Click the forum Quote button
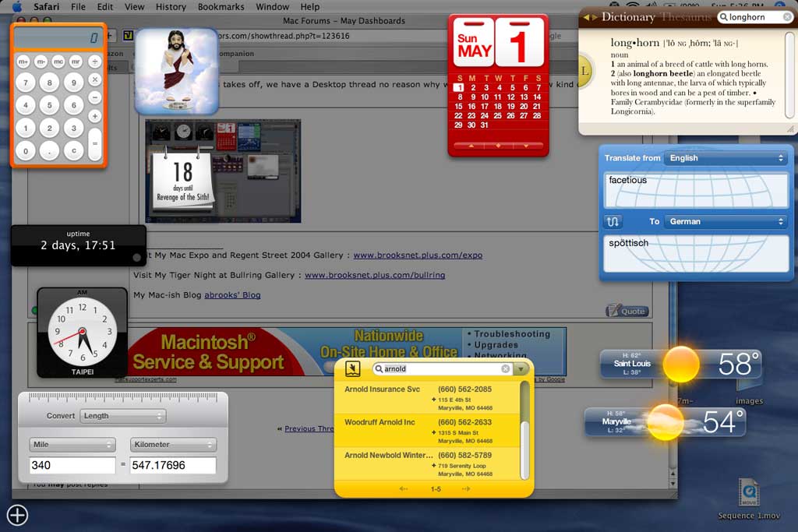The height and width of the screenshot is (532, 798). coord(627,311)
